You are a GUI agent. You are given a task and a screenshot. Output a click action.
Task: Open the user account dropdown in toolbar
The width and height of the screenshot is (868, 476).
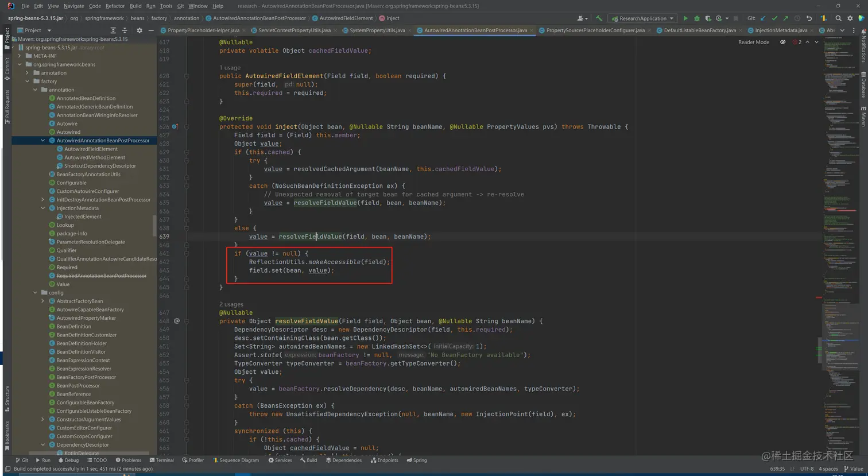[x=582, y=18]
